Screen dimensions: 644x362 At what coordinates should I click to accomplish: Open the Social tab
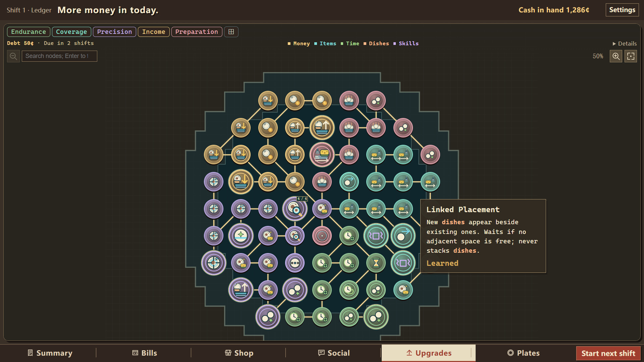[334, 353]
